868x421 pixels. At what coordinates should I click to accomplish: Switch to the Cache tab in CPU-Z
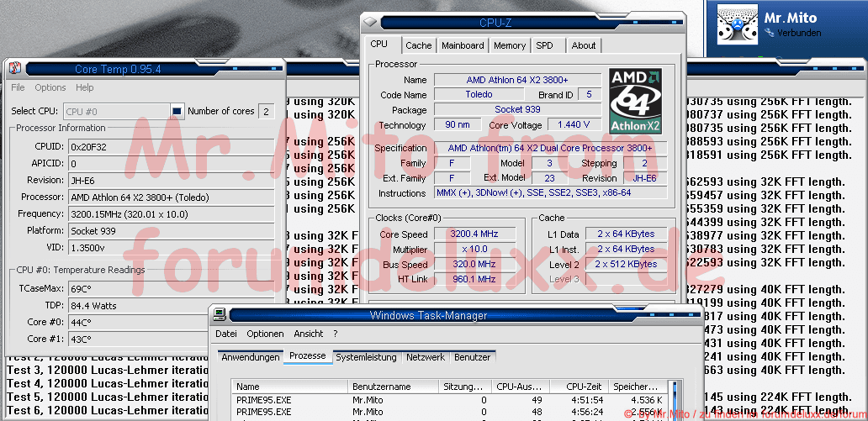[419, 45]
